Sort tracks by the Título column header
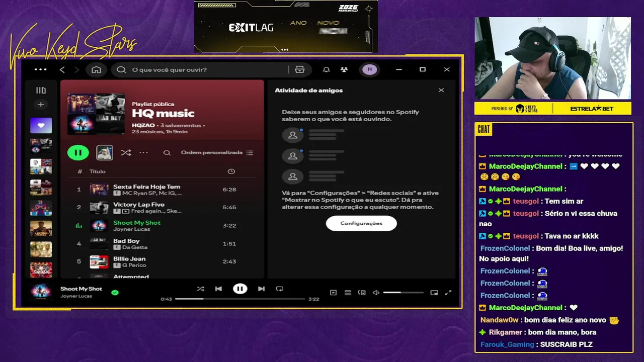 [x=98, y=171]
